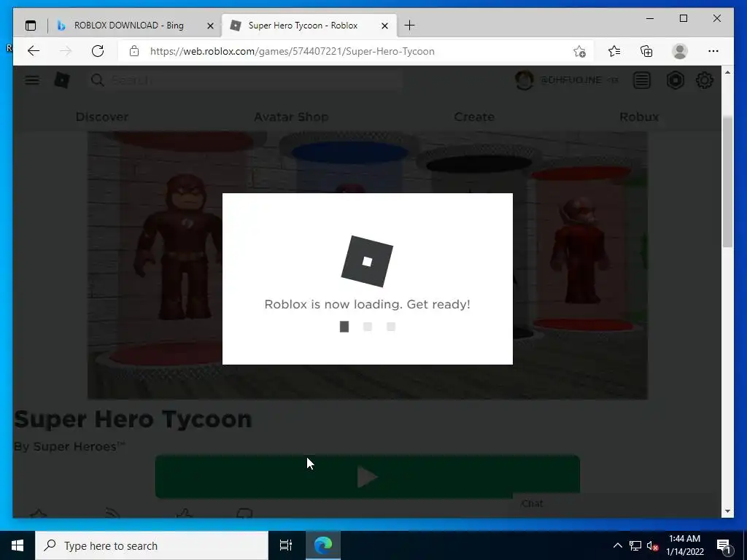Click the taskbar search box
The image size is (747, 560).
tap(152, 545)
